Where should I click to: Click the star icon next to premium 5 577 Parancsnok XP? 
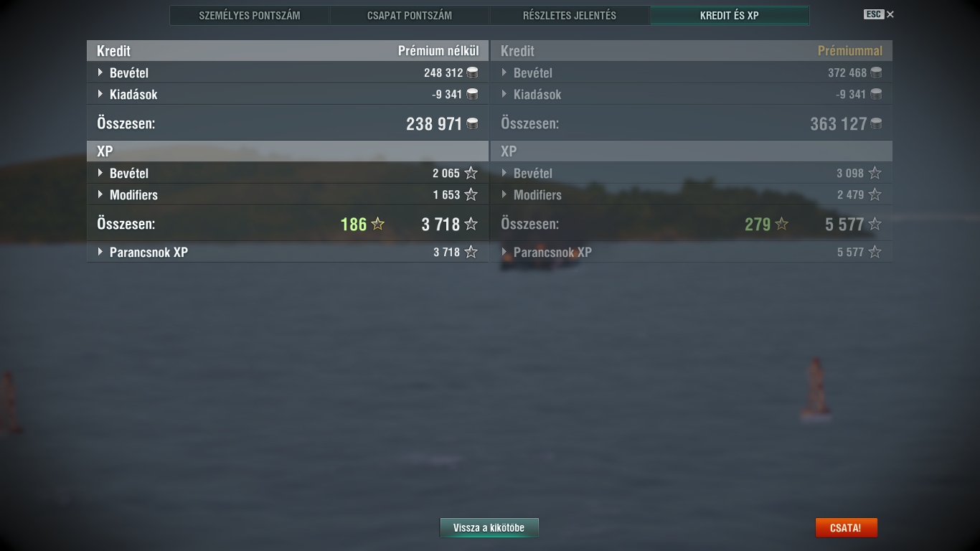pos(875,252)
